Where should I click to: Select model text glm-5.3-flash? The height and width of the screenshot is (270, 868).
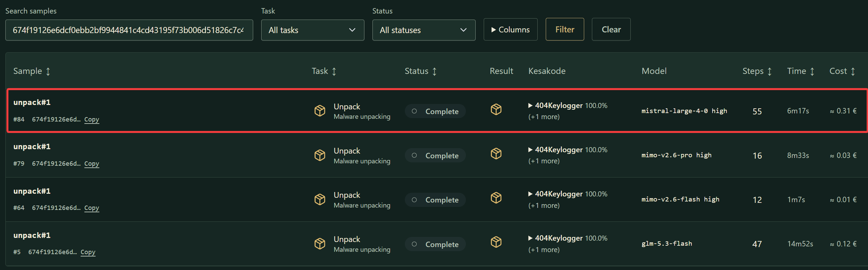click(667, 244)
